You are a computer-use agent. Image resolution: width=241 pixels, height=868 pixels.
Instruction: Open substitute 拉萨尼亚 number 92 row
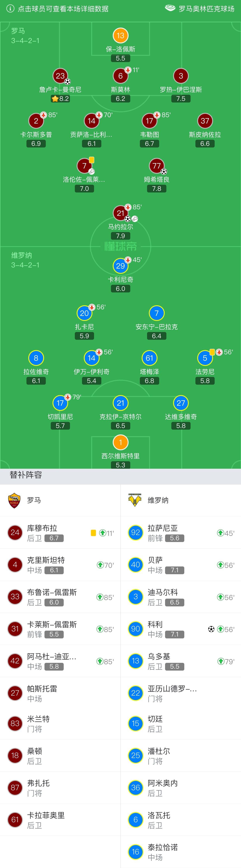[x=181, y=533]
